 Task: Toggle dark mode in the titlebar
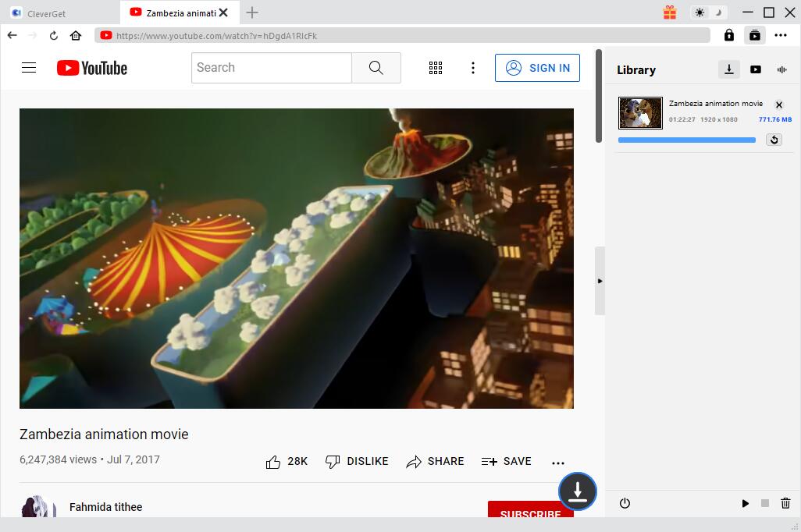[x=717, y=12]
